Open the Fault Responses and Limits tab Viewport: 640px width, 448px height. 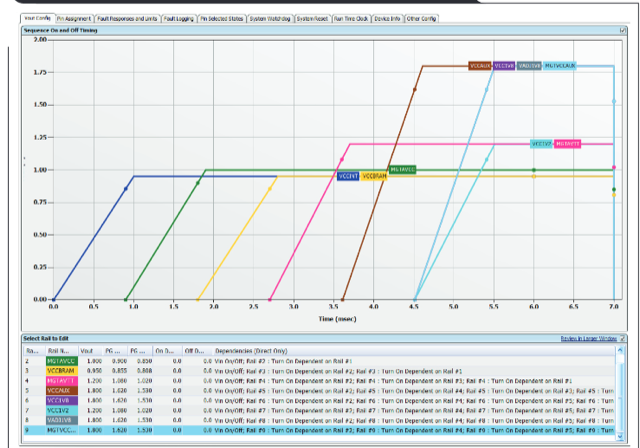coord(129,19)
